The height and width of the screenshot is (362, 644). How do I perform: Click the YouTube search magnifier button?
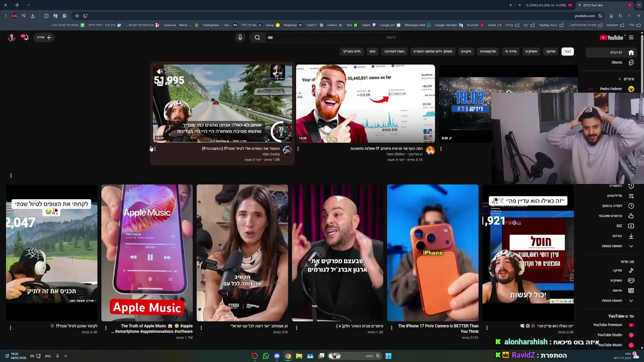(x=257, y=37)
